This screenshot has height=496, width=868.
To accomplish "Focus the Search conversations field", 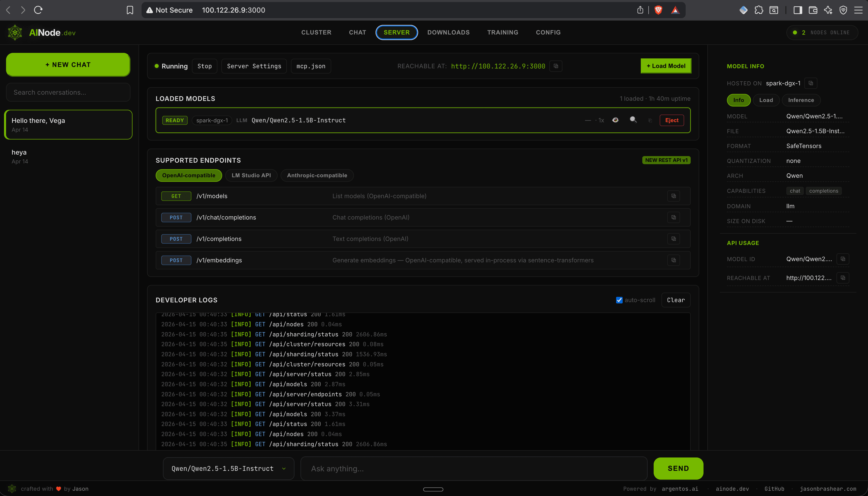I will pos(68,92).
